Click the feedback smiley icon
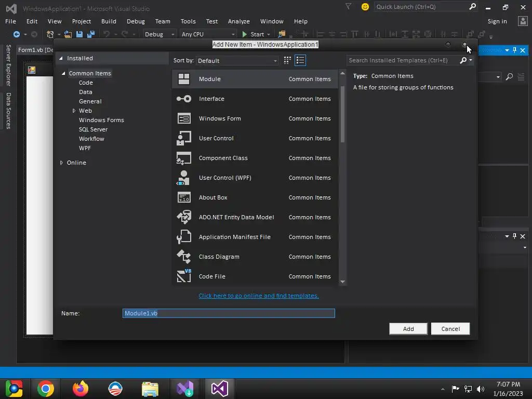Viewport: 532px width, 399px height. [365, 7]
